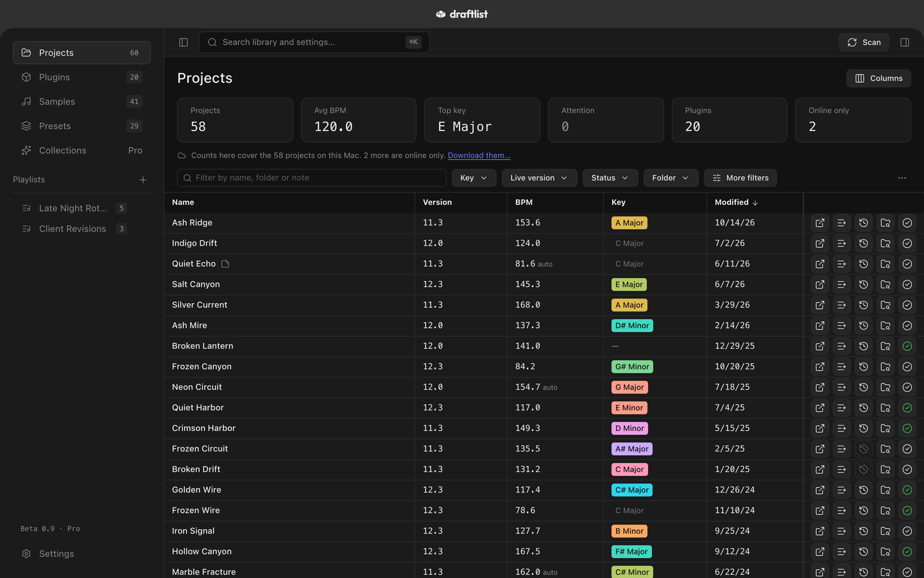Open the Status filter dropdown
The width and height of the screenshot is (924, 578).
click(610, 178)
